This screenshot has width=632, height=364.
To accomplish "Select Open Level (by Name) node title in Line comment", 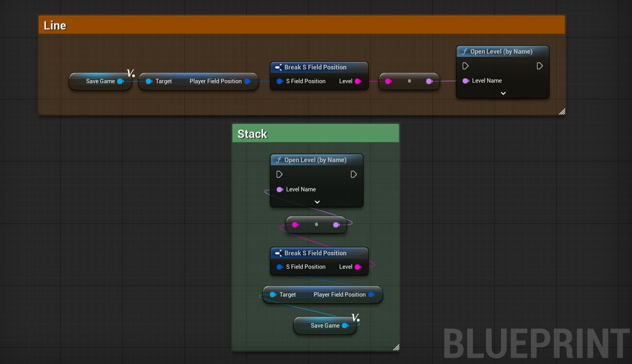I will click(501, 52).
